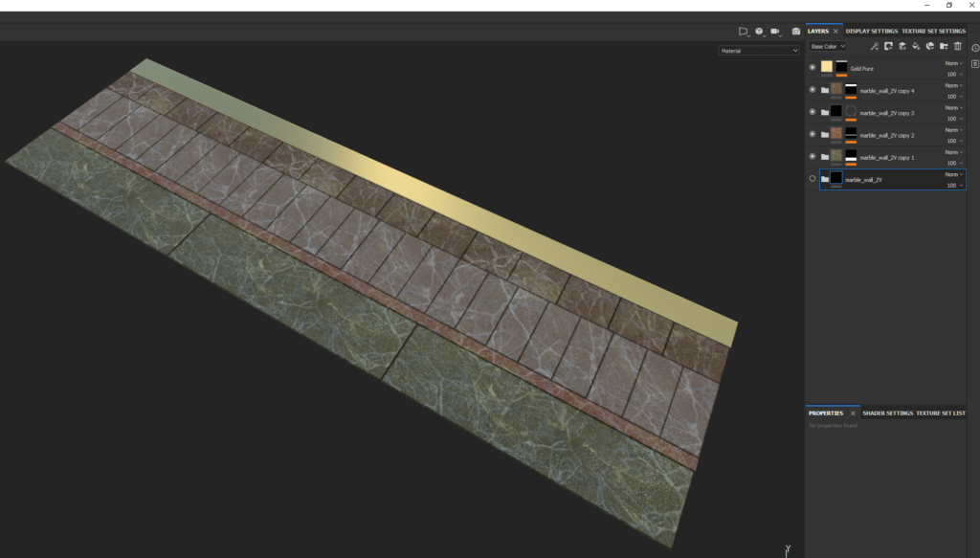Open the Shader Settings tab
The width and height of the screenshot is (980, 558).
point(887,413)
